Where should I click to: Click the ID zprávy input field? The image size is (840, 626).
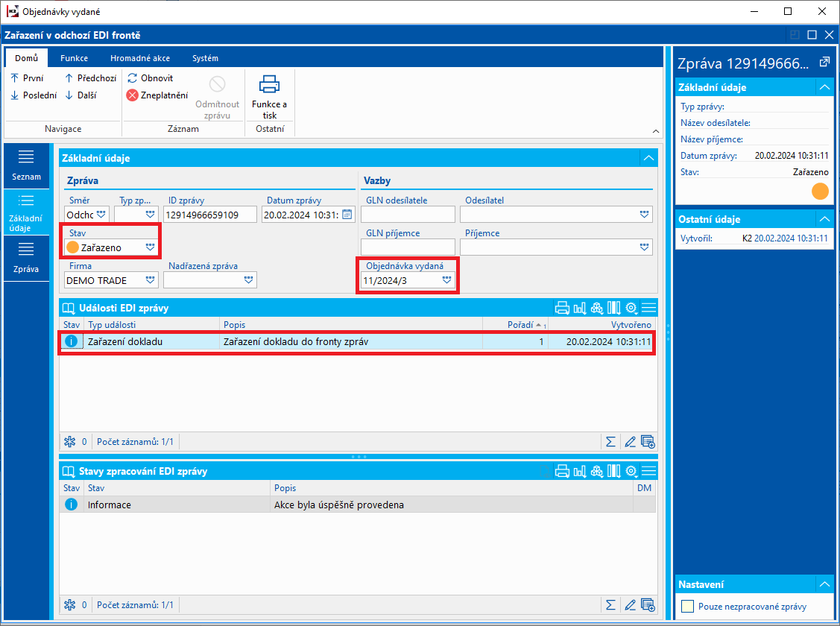[x=210, y=215]
